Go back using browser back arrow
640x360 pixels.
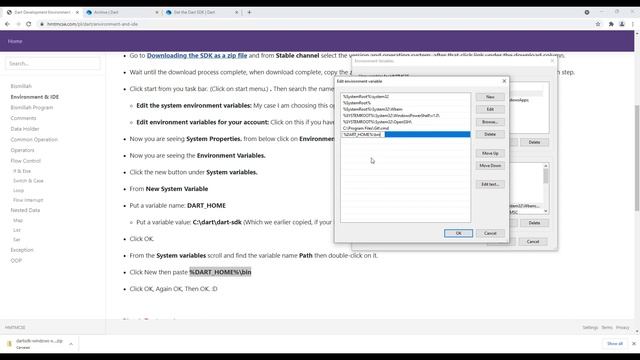click(x=7, y=24)
